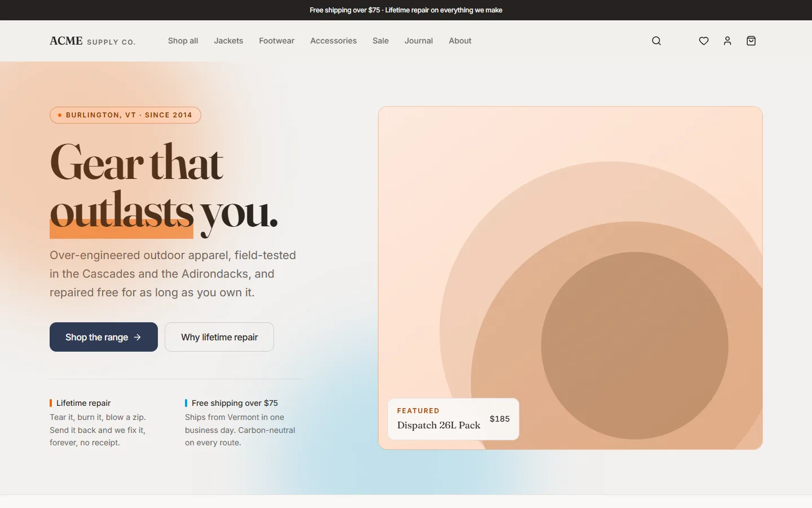Open the shopping bag cart icon

point(751,41)
